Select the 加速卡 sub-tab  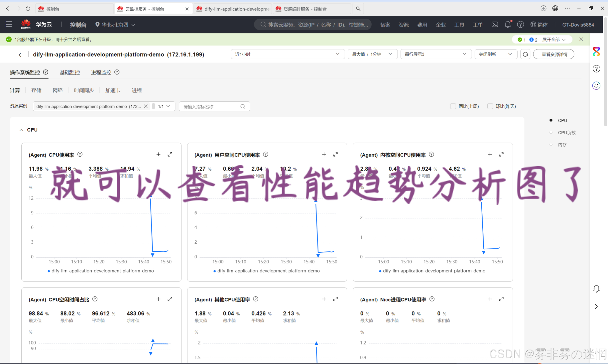113,90
